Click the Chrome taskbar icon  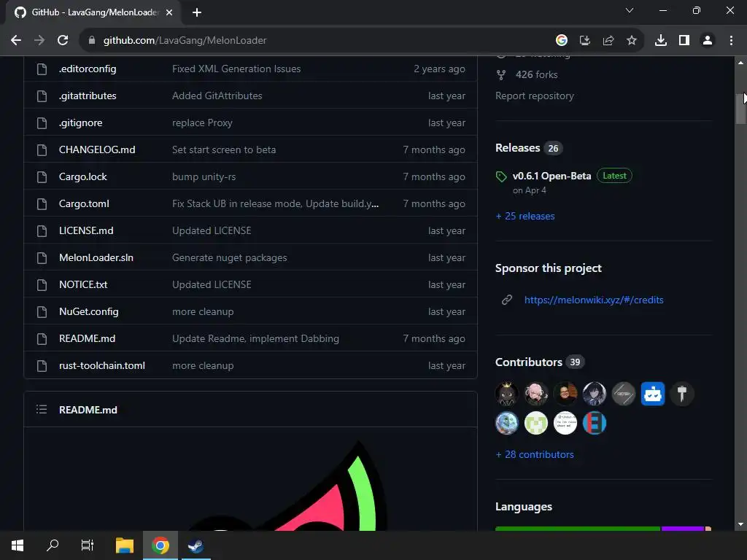[160, 545]
